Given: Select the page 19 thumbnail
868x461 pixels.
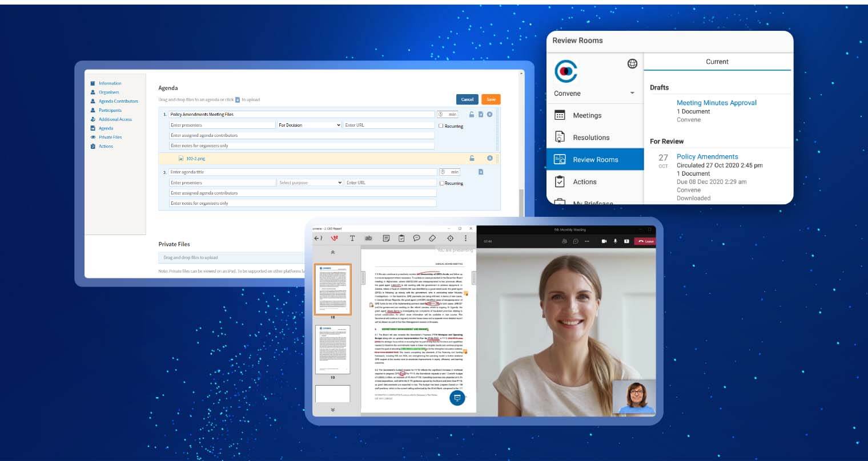Looking at the screenshot, I should [332, 350].
